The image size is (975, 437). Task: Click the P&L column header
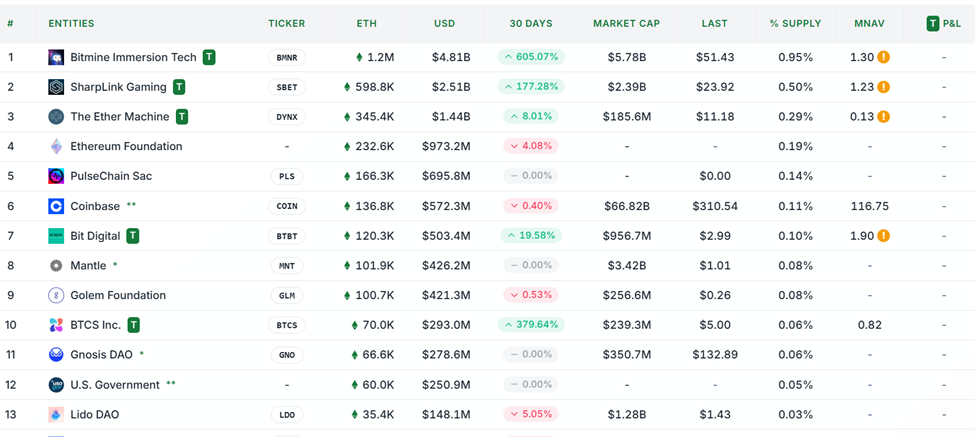pos(944,23)
